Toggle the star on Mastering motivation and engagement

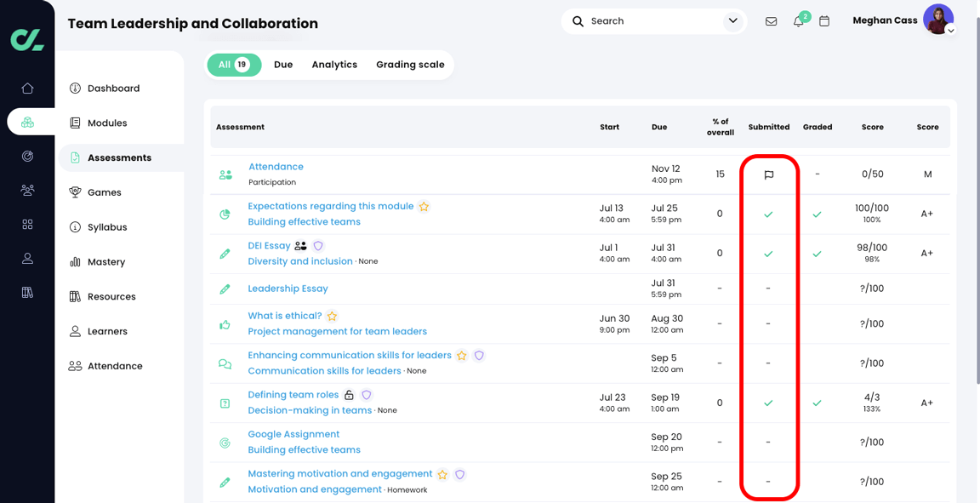pyautogui.click(x=442, y=474)
